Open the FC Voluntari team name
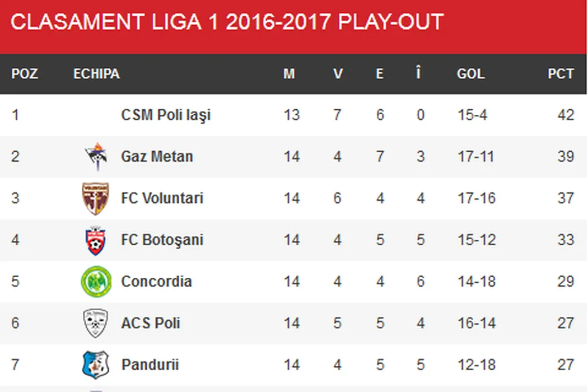The image size is (588, 392). tap(162, 198)
